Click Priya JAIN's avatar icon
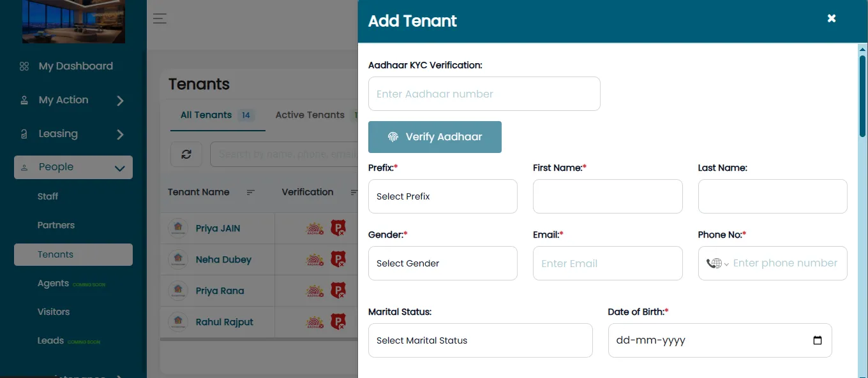 pyautogui.click(x=178, y=228)
